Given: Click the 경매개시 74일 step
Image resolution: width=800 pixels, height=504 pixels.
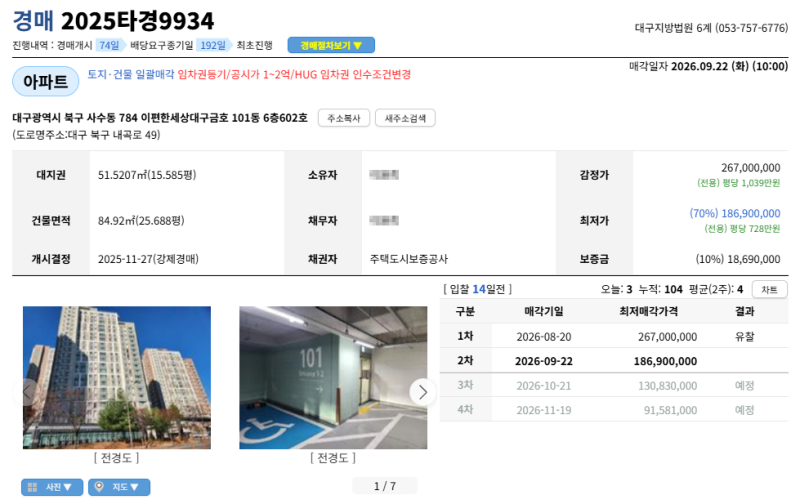Looking at the screenshot, I should pyautogui.click(x=91, y=45).
